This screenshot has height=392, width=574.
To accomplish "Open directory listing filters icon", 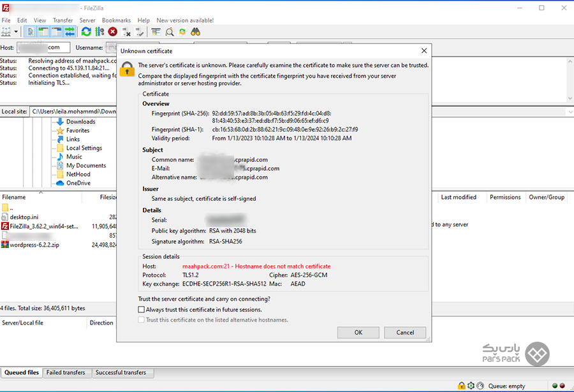I will point(156,33).
